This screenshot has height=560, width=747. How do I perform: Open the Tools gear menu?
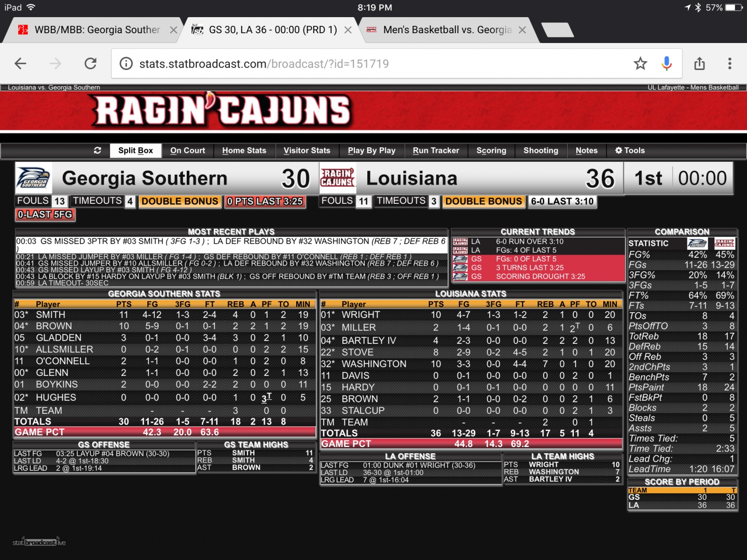pos(630,150)
